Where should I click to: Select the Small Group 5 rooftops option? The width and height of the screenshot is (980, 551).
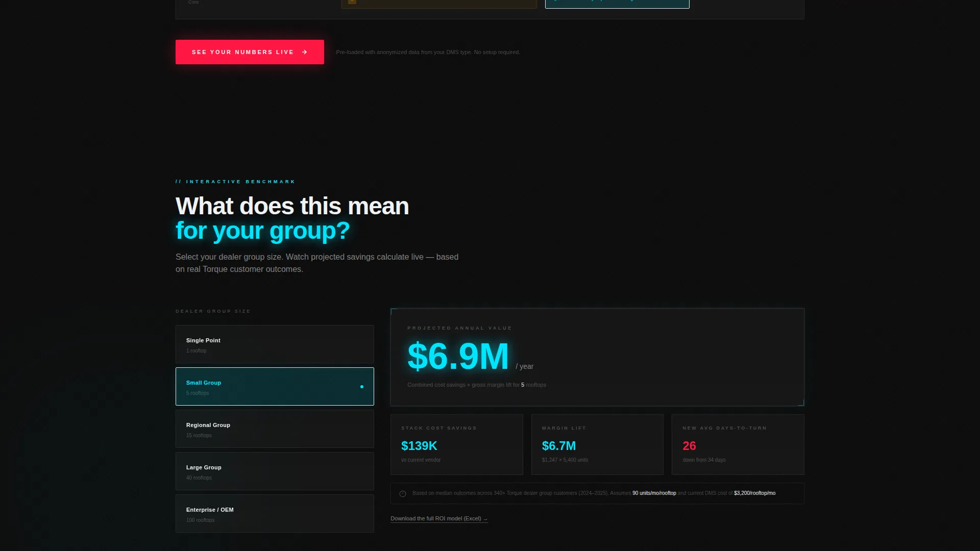pos(275,387)
